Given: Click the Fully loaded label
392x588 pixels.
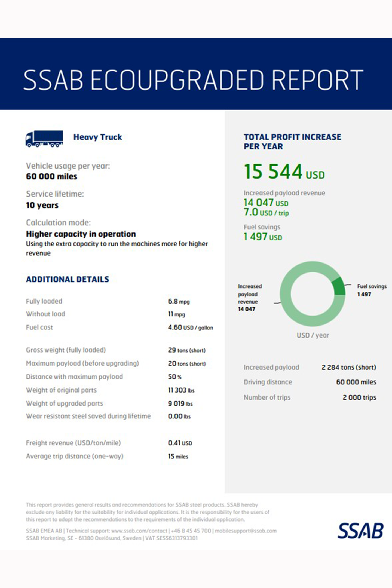Looking at the screenshot, I should 44,301.
